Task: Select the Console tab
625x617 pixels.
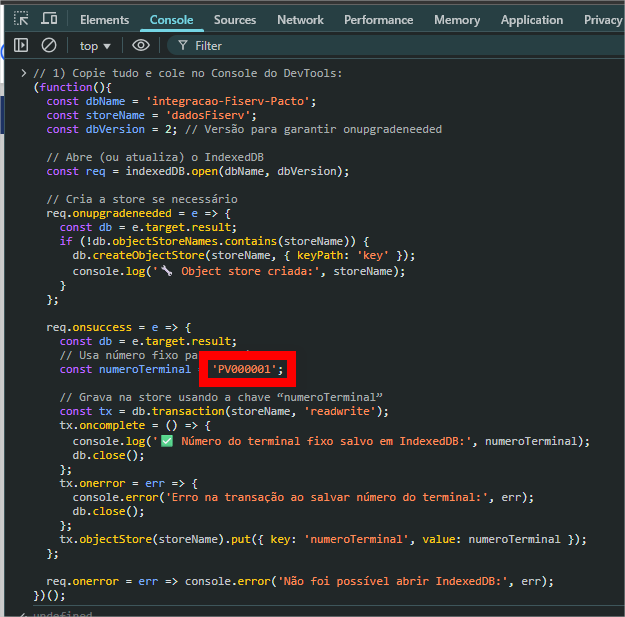Action: click(x=171, y=19)
